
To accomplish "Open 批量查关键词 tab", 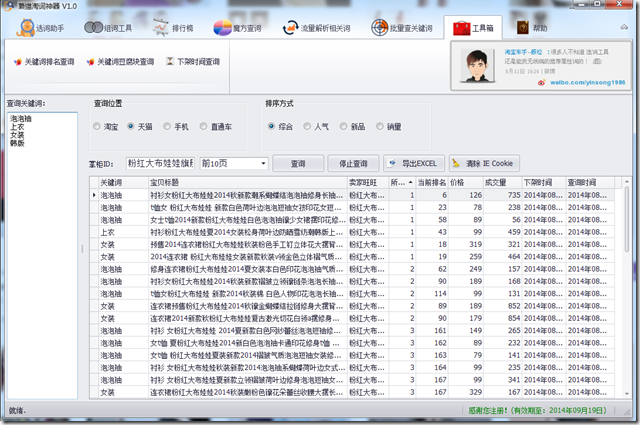I will [x=406, y=28].
